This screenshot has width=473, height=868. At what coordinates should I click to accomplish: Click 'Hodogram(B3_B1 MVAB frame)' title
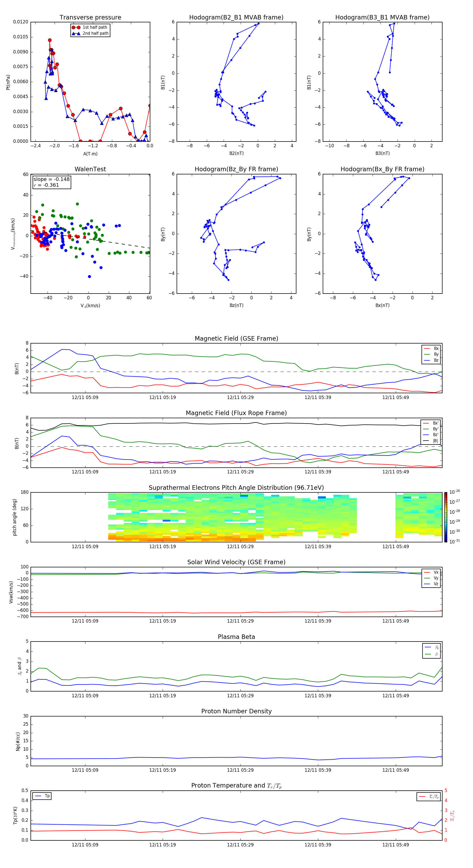tap(382, 18)
